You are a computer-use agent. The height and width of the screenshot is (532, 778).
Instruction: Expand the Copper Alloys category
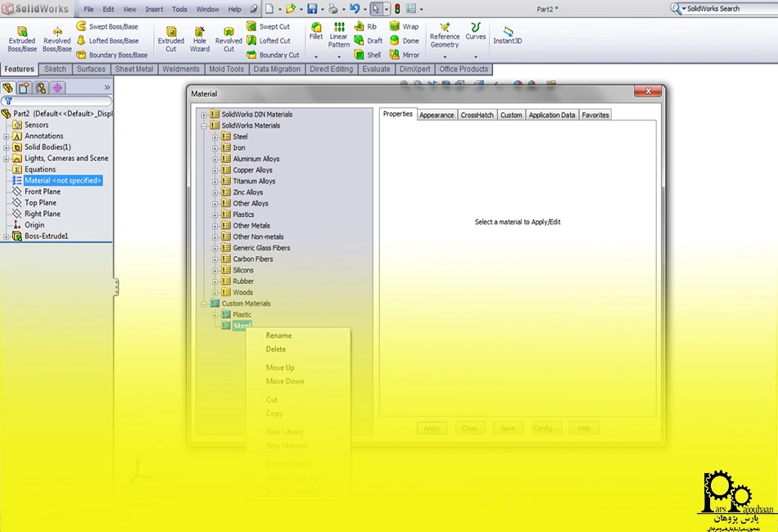click(215, 170)
